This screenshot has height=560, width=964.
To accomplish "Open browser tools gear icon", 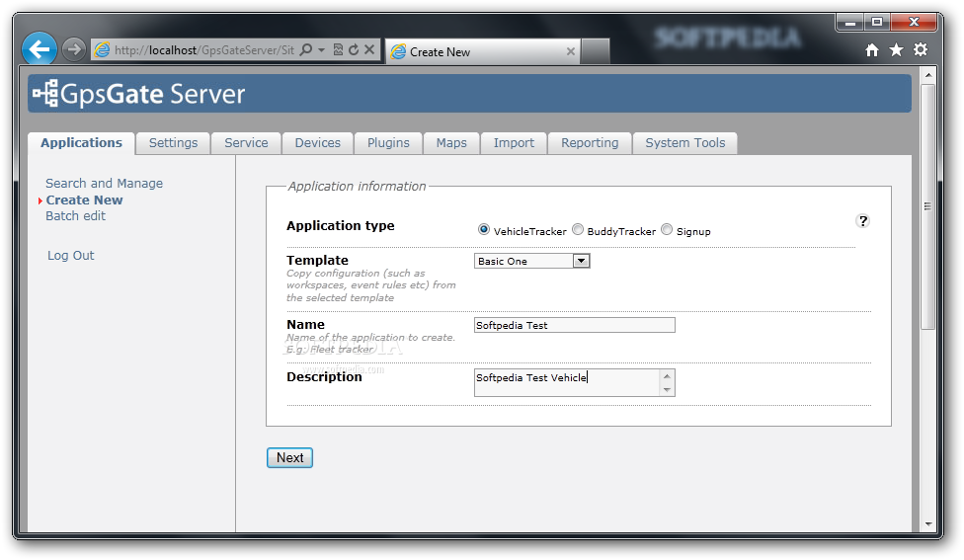I will coord(921,49).
